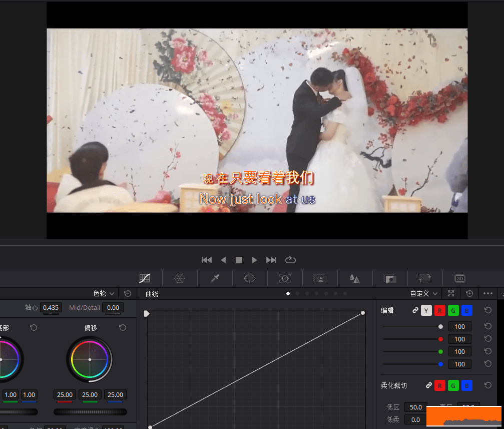Reset the 柔化裁切 soft clip settings

(x=488, y=385)
